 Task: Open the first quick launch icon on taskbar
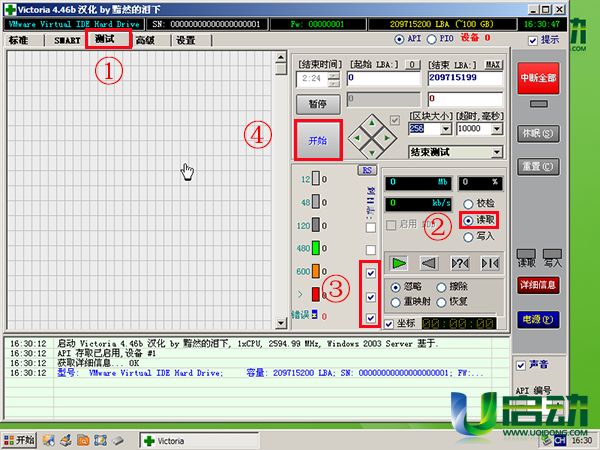point(49,440)
